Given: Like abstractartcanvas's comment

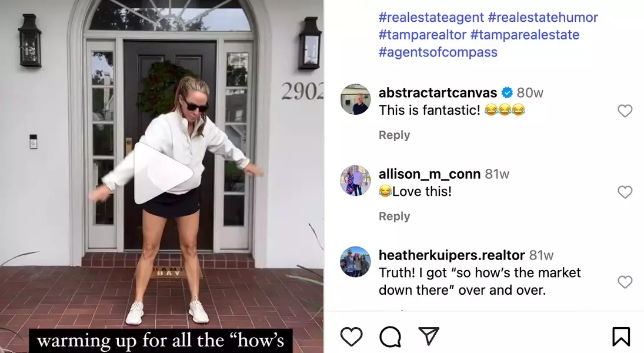Looking at the screenshot, I should coord(625,111).
